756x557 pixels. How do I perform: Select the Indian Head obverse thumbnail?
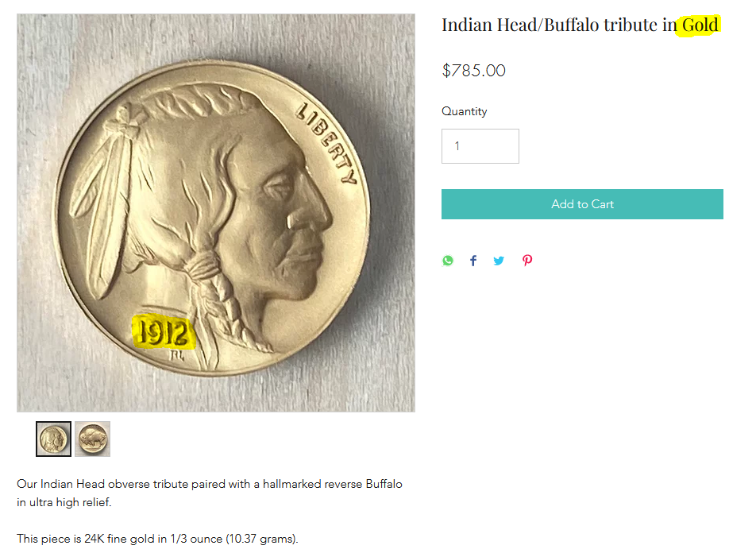point(53,439)
